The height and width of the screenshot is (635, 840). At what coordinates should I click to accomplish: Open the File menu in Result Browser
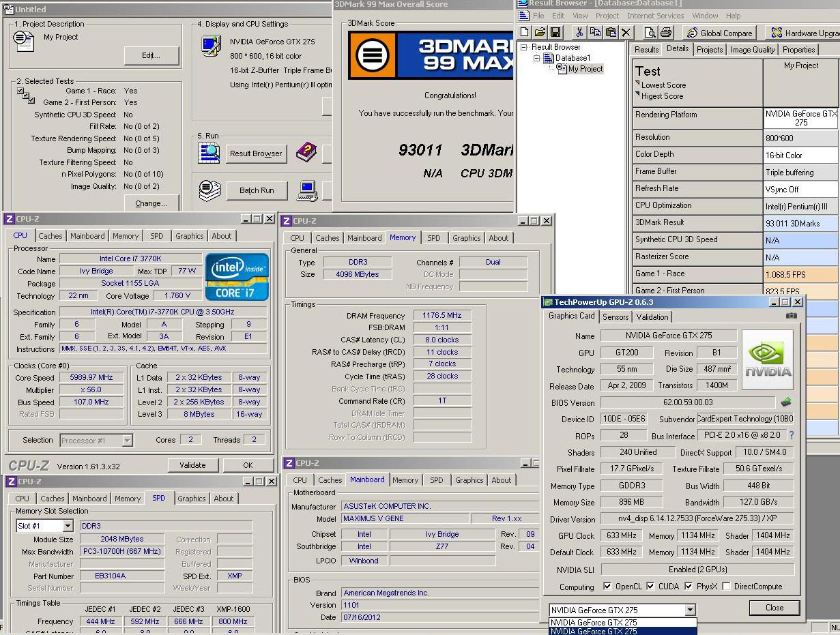(x=538, y=16)
